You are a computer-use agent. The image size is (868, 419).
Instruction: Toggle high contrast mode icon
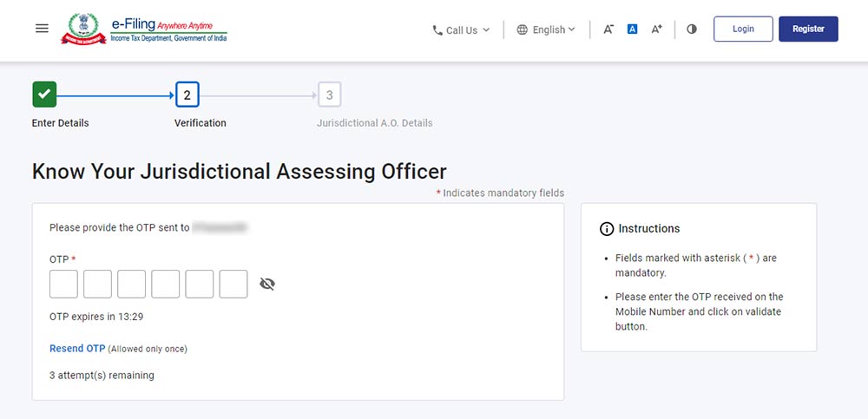pyautogui.click(x=692, y=29)
